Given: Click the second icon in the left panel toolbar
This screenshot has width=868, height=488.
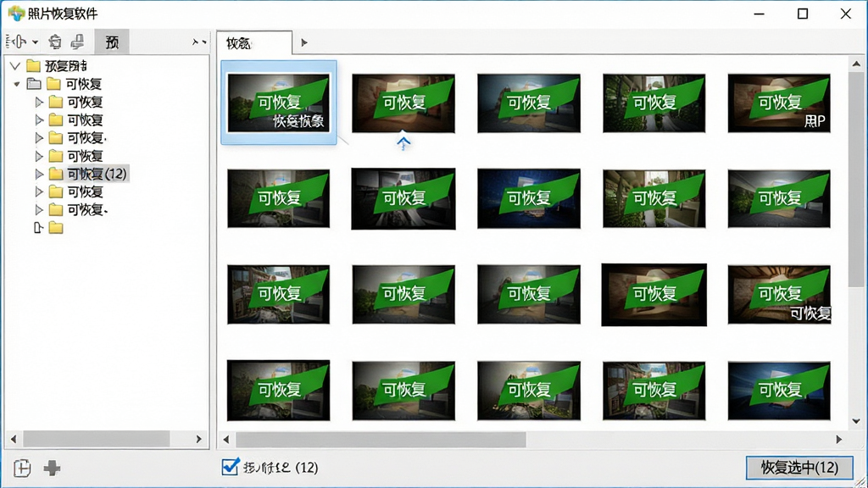Looking at the screenshot, I should (55, 42).
